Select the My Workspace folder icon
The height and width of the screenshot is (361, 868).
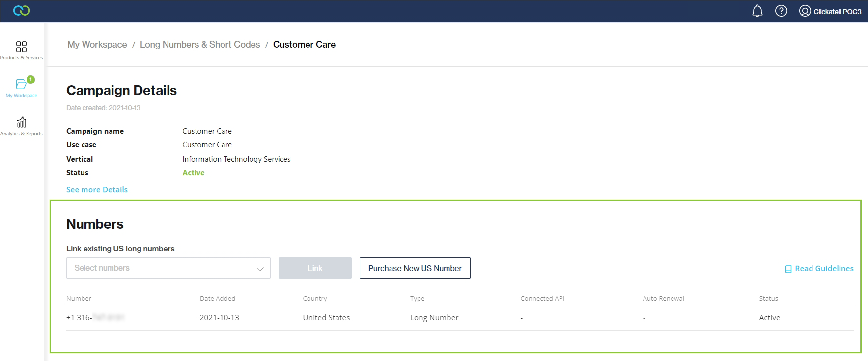[21, 84]
